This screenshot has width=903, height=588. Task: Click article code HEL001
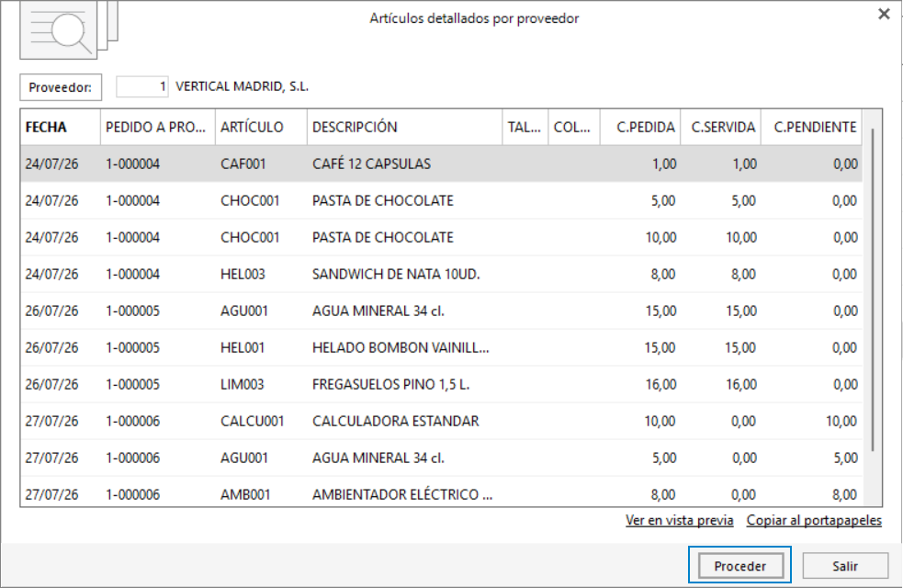coord(243,348)
